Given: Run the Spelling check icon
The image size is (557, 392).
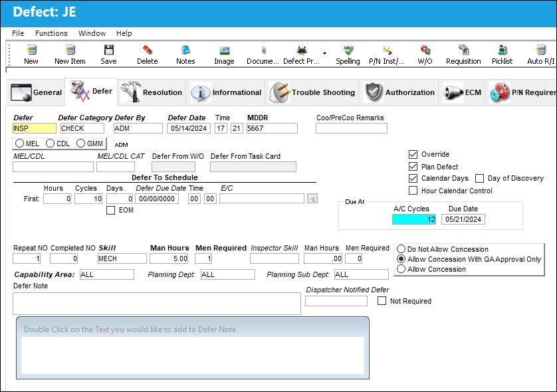Looking at the screenshot, I should [348, 50].
